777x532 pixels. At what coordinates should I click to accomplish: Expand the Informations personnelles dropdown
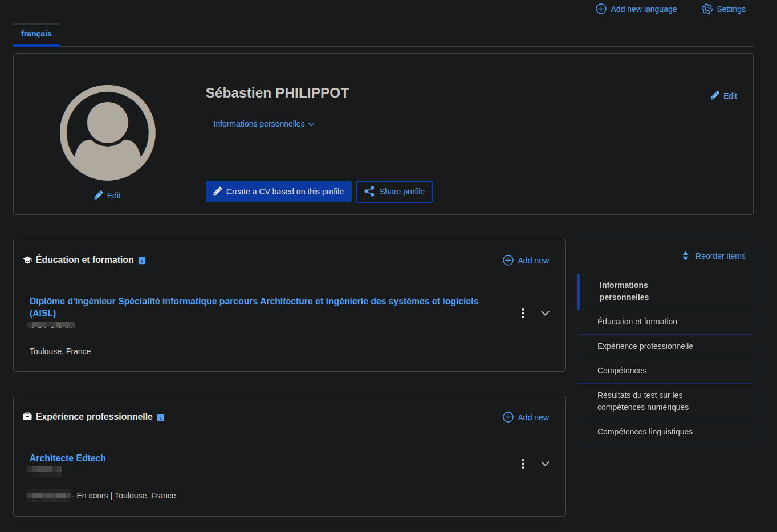[x=264, y=124]
